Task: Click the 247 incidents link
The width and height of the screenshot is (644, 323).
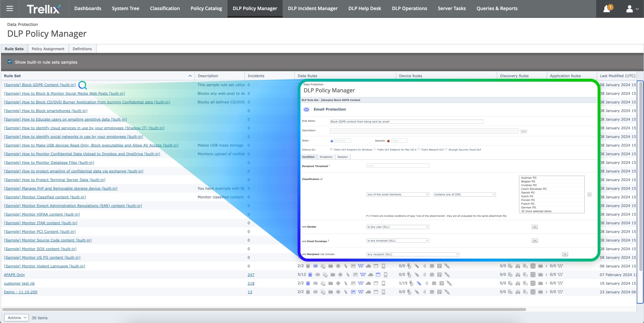Action: click(x=251, y=275)
